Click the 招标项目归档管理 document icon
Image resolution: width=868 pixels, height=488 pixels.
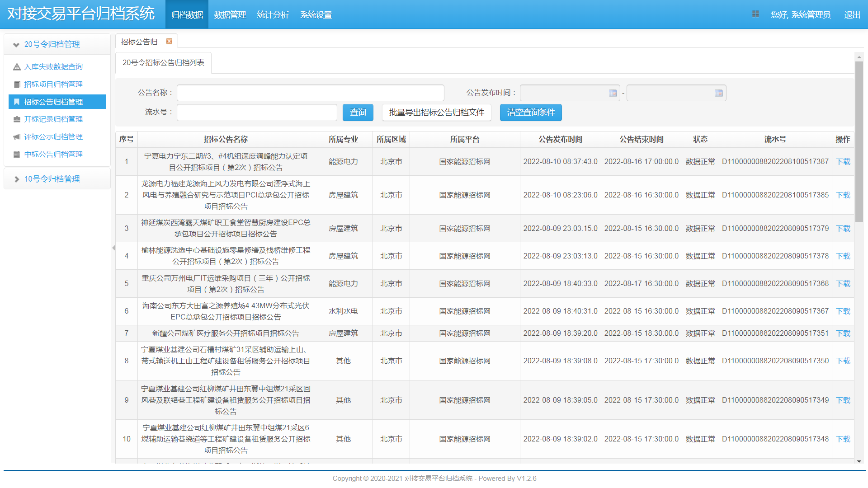[x=17, y=84]
